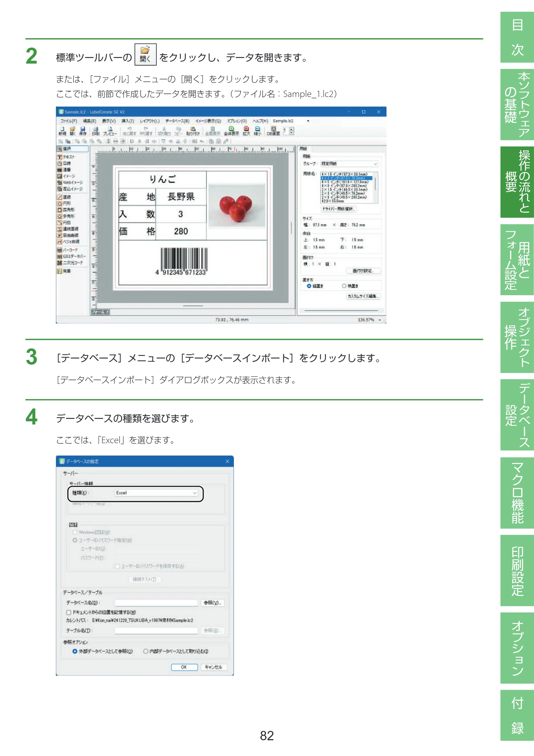Click the apple image on the label canvas
Viewport: 534px width, 756px height.
click(237, 205)
